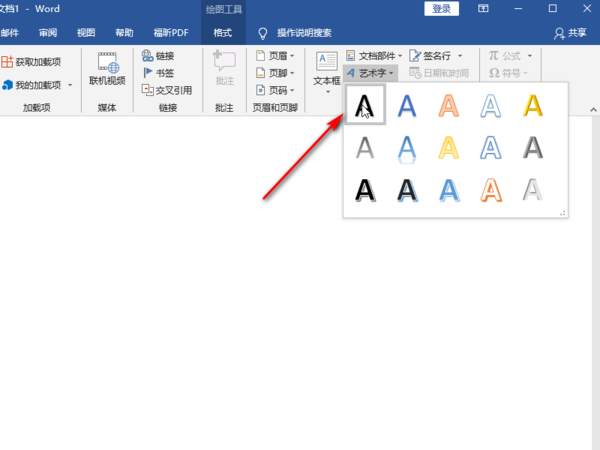Pick the gray fill WordArt in second row
The height and width of the screenshot is (450, 600).
(x=365, y=148)
